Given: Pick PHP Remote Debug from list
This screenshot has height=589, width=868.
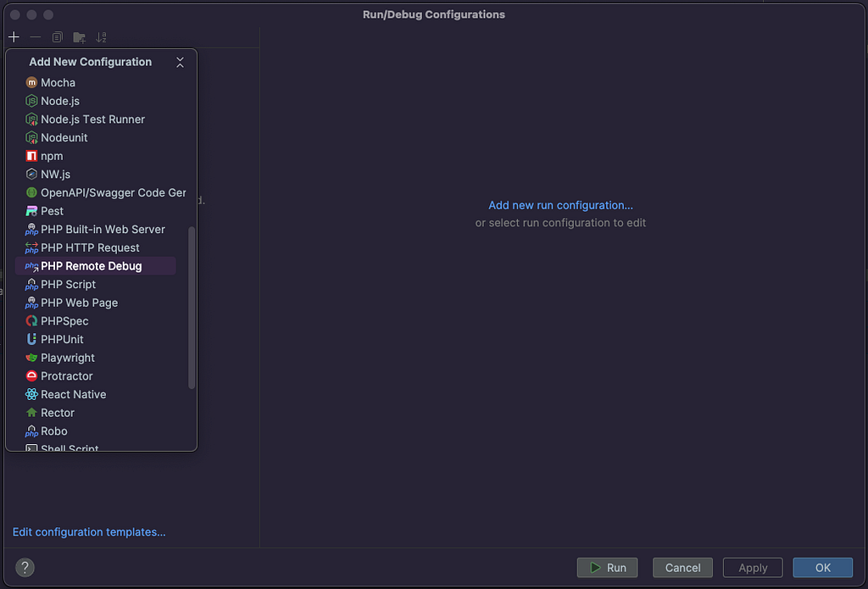Looking at the screenshot, I should 96,266.
